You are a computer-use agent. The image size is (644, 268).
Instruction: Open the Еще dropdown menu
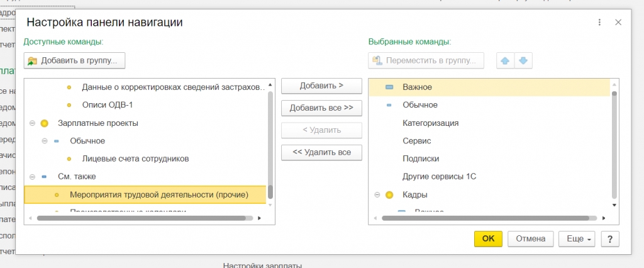(576, 239)
